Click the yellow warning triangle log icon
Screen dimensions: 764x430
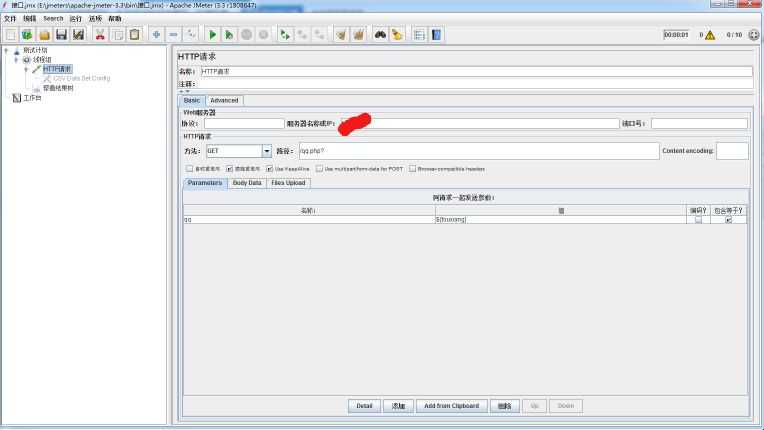(710, 35)
